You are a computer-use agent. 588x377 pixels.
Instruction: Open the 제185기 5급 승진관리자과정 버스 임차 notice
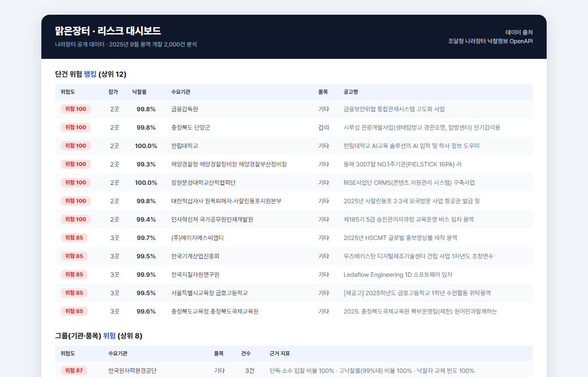click(x=409, y=219)
